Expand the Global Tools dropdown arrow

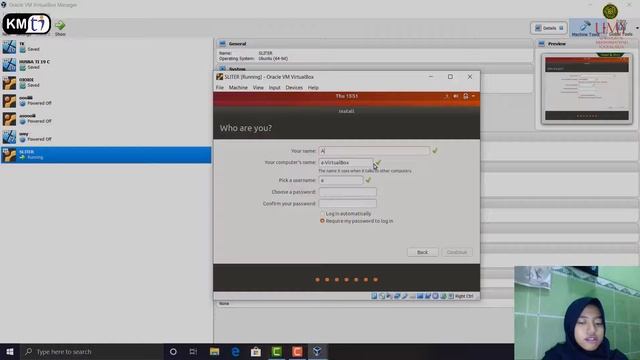[637, 28]
